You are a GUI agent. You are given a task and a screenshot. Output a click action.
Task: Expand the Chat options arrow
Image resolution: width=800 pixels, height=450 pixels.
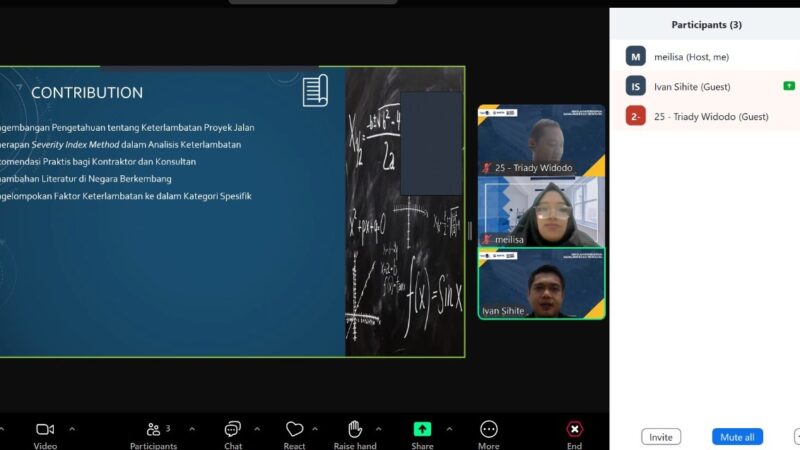[257, 429]
